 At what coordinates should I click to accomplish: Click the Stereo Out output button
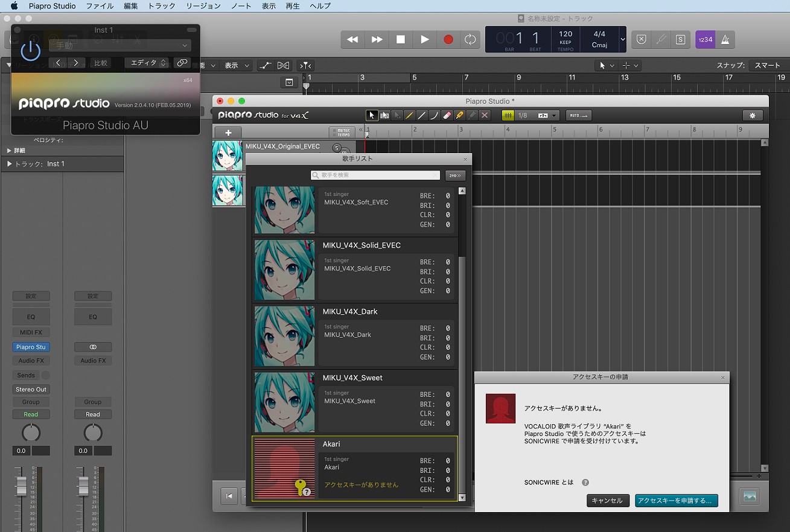(x=31, y=389)
